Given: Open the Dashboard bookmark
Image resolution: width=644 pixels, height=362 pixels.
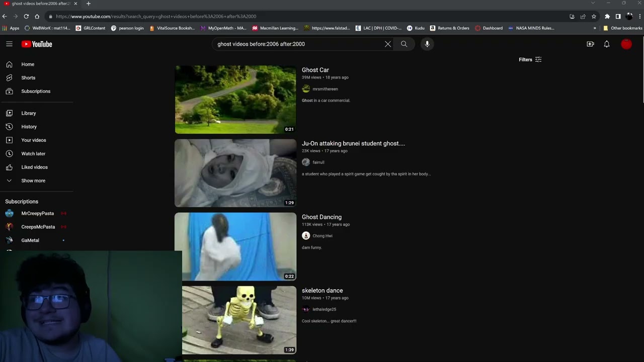Looking at the screenshot, I should click(x=489, y=28).
